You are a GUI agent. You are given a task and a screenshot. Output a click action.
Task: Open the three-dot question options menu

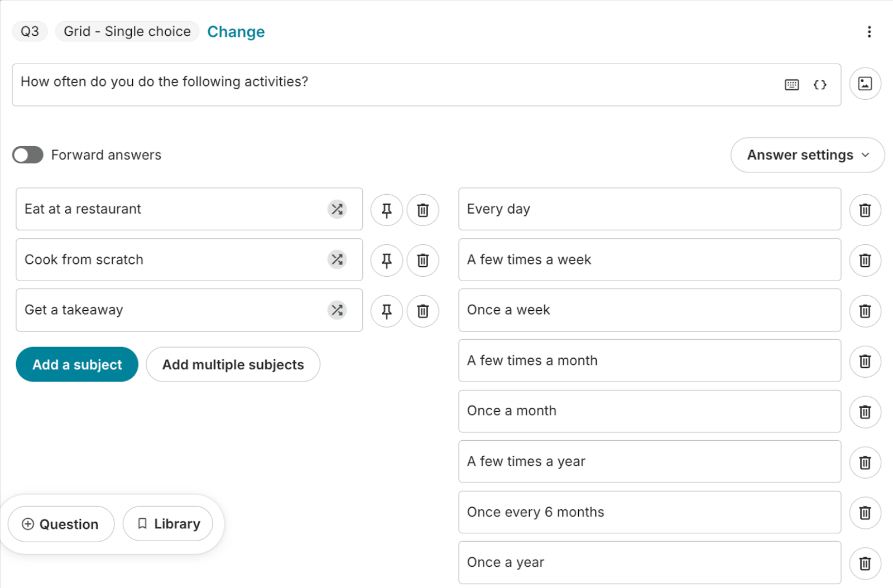pyautogui.click(x=869, y=32)
